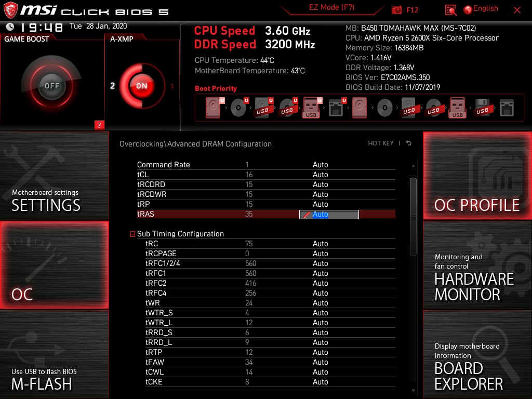Edit the Auto value for tCWL
This screenshot has height=399, width=532.
click(320, 372)
